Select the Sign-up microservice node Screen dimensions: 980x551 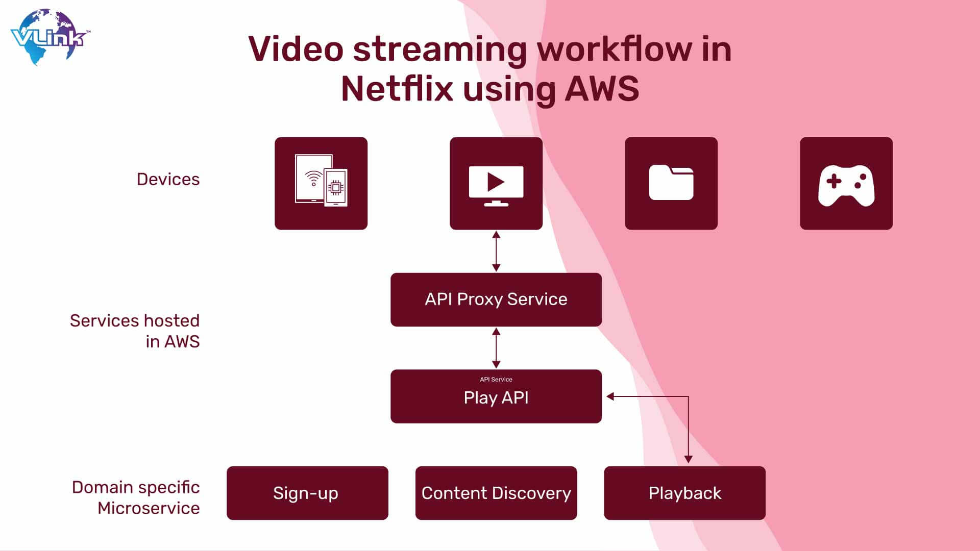(307, 493)
